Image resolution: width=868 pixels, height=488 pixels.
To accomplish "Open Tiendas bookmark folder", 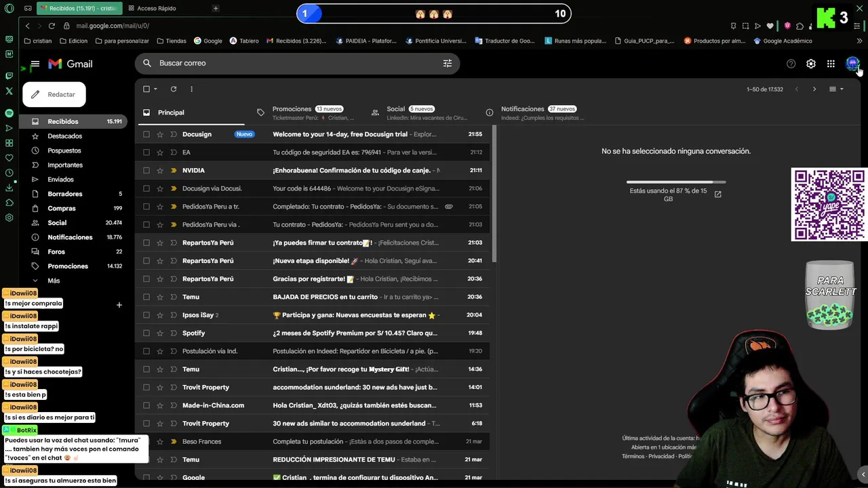I will pos(172,41).
